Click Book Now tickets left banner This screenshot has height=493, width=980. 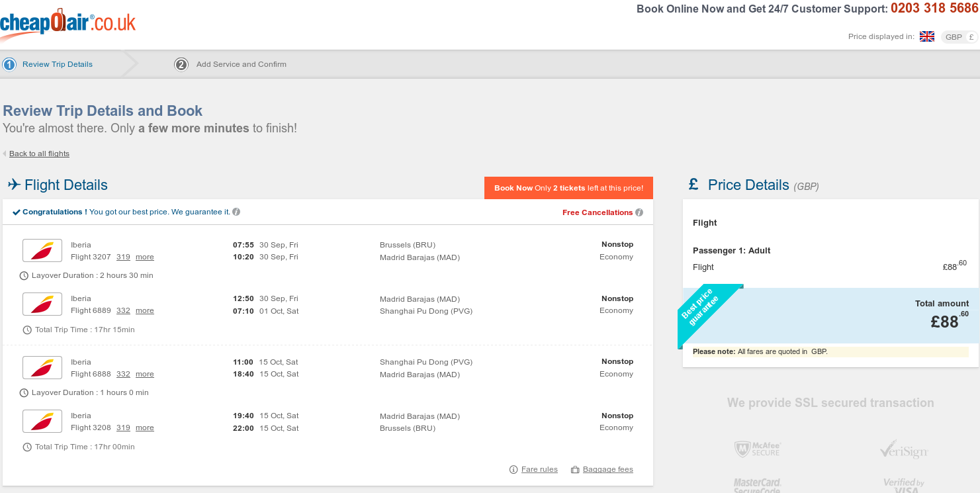(x=568, y=188)
